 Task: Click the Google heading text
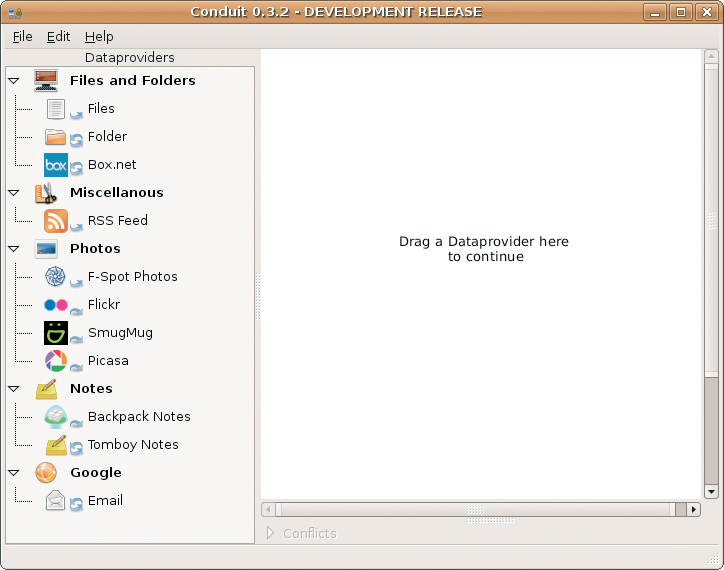pyautogui.click(x=96, y=473)
